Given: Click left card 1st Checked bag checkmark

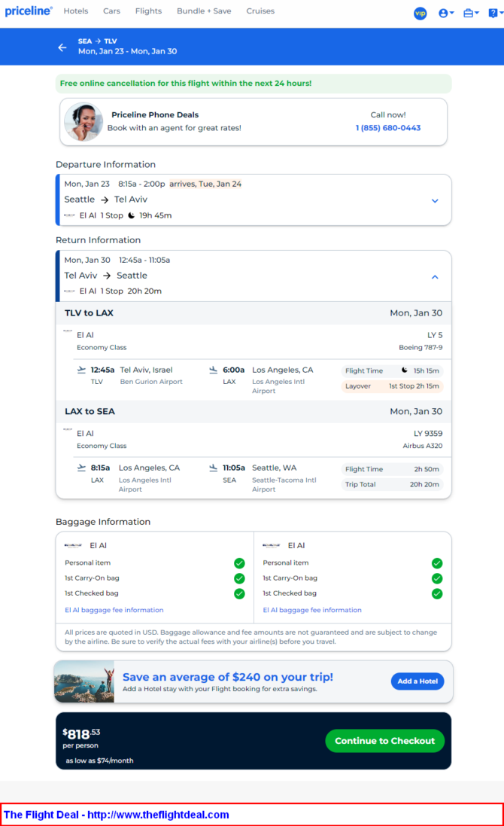Looking at the screenshot, I should (x=239, y=593).
